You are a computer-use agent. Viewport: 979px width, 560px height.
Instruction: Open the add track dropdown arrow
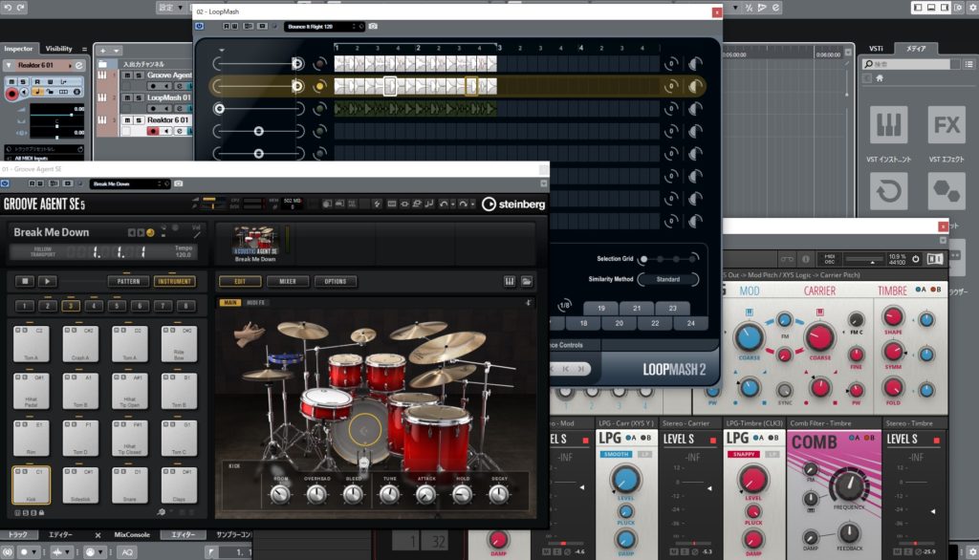tap(116, 51)
